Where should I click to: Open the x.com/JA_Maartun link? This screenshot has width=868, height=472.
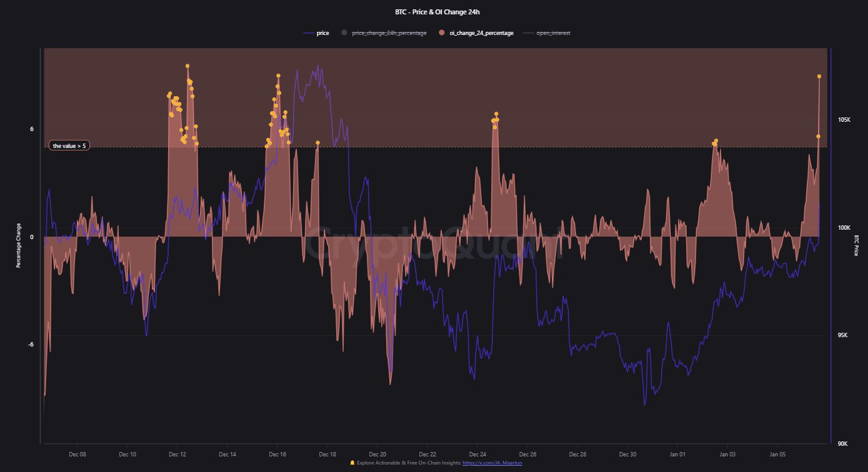(492, 463)
